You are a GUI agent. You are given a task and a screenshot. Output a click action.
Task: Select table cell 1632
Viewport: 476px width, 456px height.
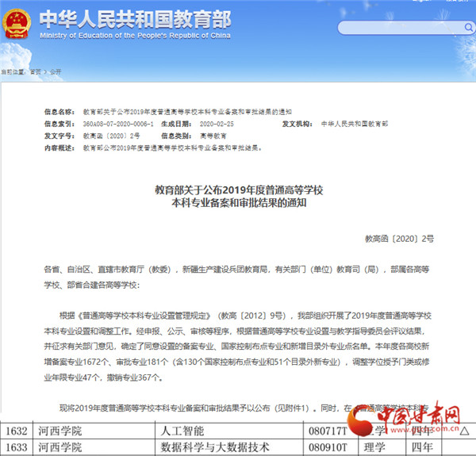pyautogui.click(x=17, y=431)
